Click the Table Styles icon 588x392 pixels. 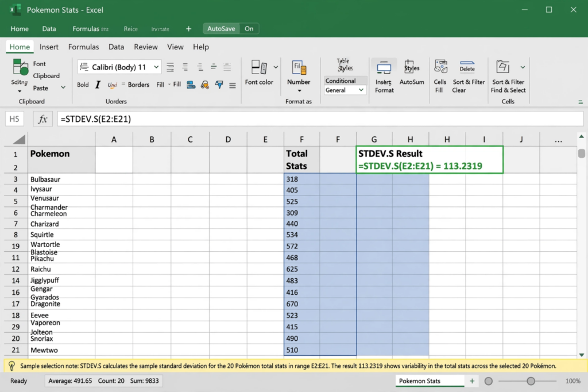pos(345,65)
